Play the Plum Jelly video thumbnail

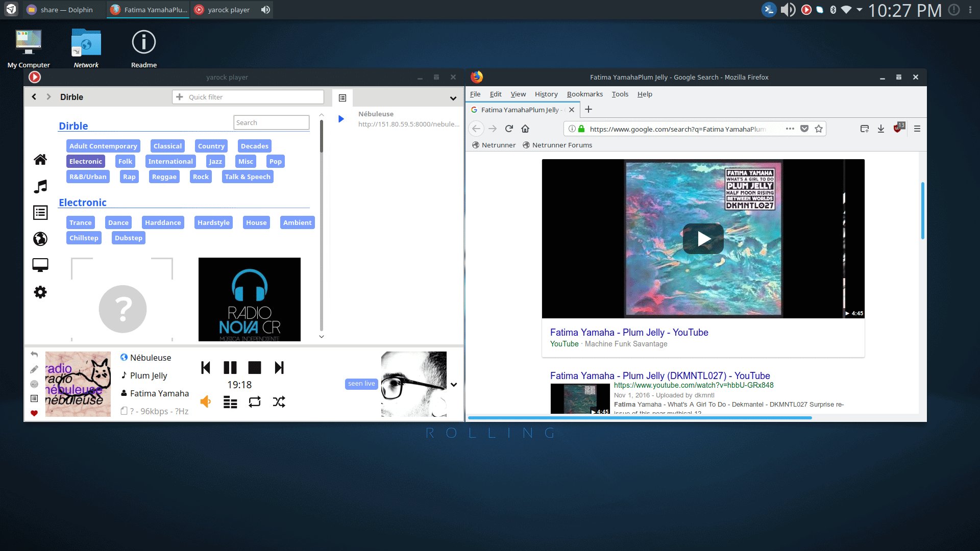coord(703,239)
